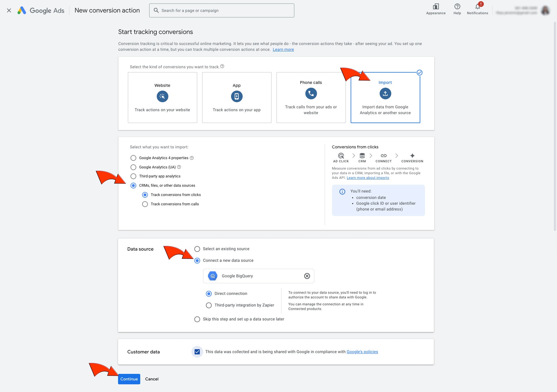The image size is (557, 392).
Task: Choose Google Analytics (UA) radio
Action: 133,167
